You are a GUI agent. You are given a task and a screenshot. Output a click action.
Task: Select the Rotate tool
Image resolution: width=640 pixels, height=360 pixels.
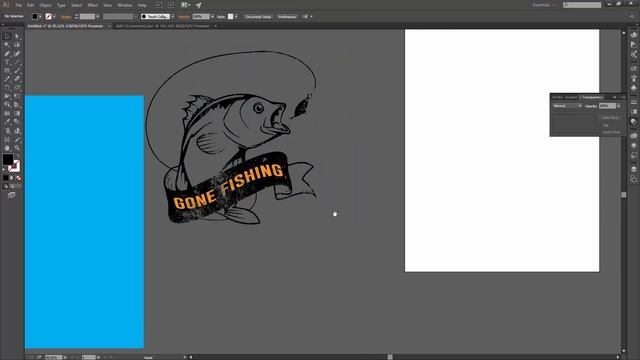[x=7, y=88]
